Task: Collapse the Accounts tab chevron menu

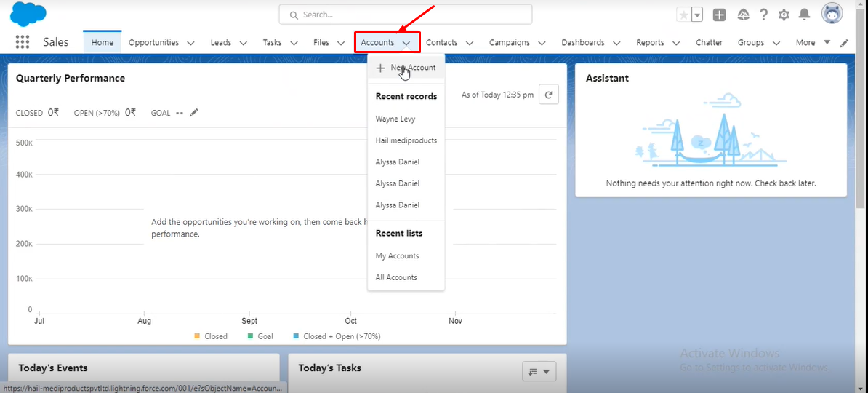Action: [406, 43]
